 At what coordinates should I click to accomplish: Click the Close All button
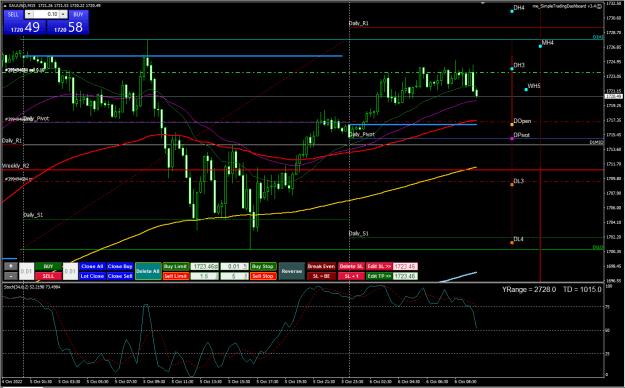(92, 266)
